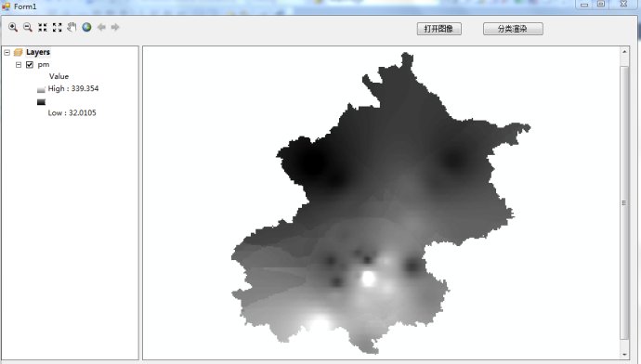The height and width of the screenshot is (364, 641).
Task: Click the pm raster map image
Action: point(380,202)
